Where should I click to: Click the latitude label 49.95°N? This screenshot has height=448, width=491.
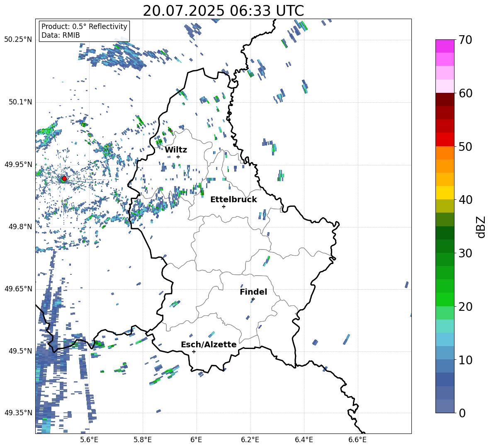pos(18,165)
